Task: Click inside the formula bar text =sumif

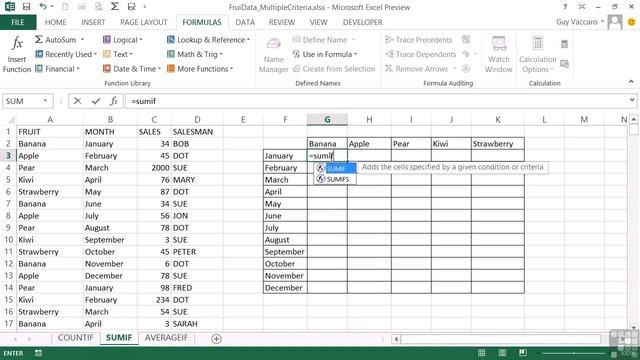Action: (x=144, y=101)
